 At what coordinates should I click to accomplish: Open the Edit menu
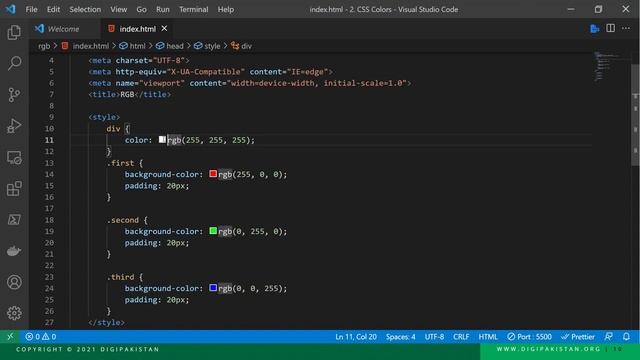point(53,9)
